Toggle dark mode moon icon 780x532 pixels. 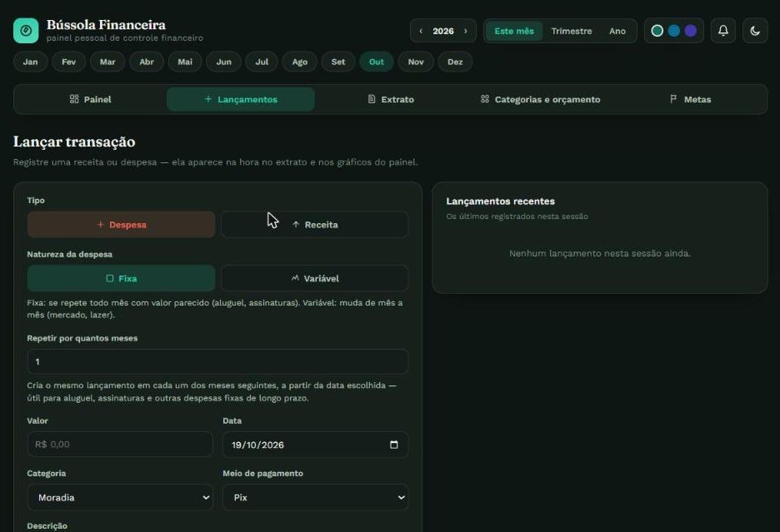point(755,31)
